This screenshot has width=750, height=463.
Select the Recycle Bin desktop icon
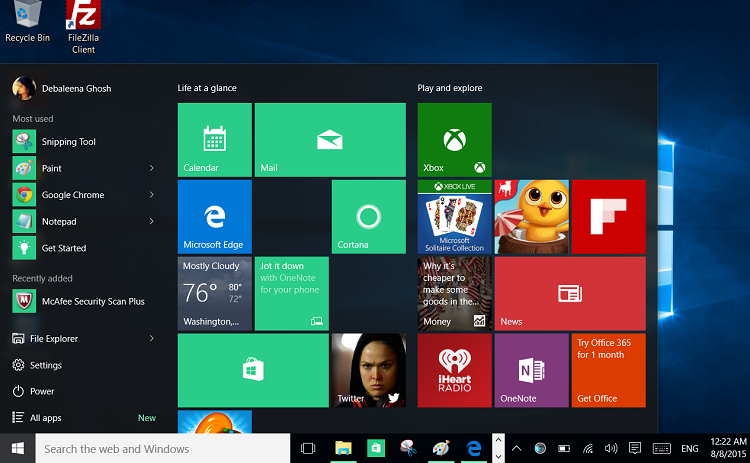[x=27, y=22]
